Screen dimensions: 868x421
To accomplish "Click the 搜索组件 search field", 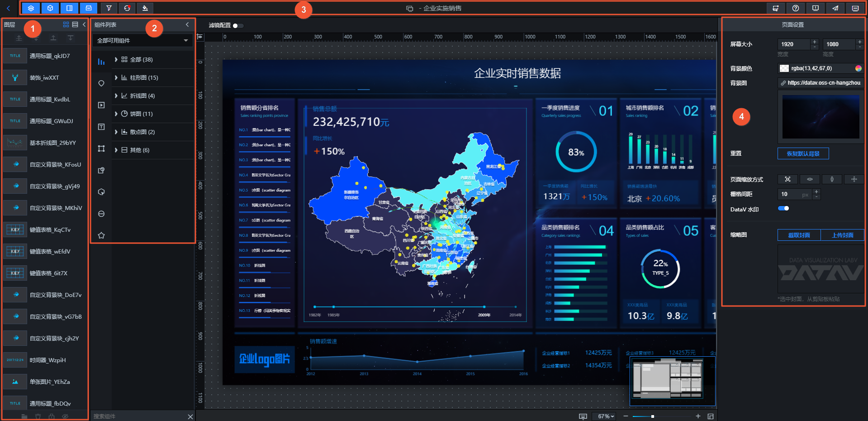I will point(138,416).
